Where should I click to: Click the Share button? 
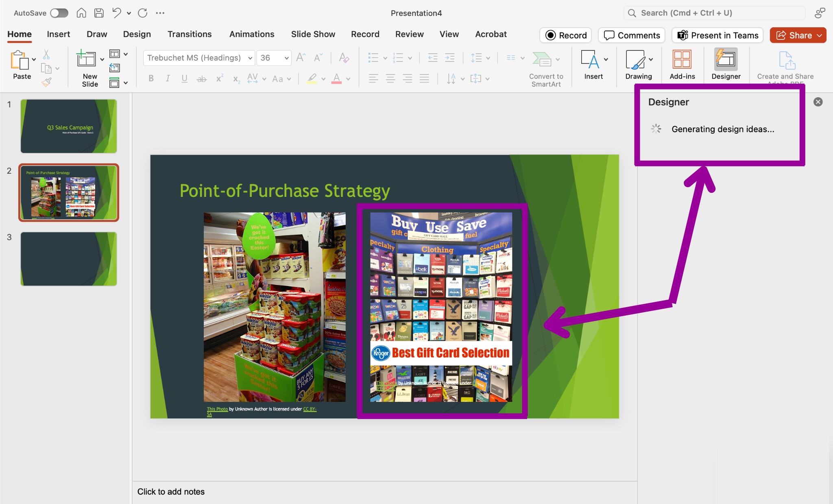click(798, 35)
